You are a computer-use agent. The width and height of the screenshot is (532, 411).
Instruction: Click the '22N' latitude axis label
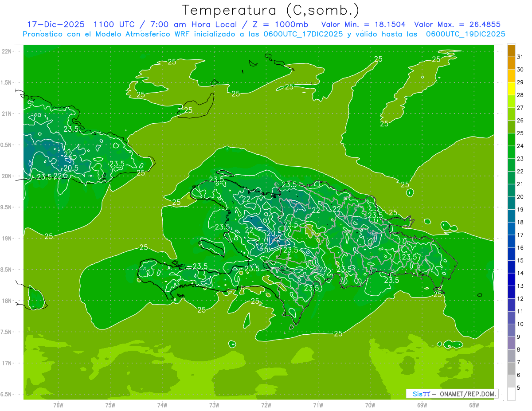[x=7, y=51]
